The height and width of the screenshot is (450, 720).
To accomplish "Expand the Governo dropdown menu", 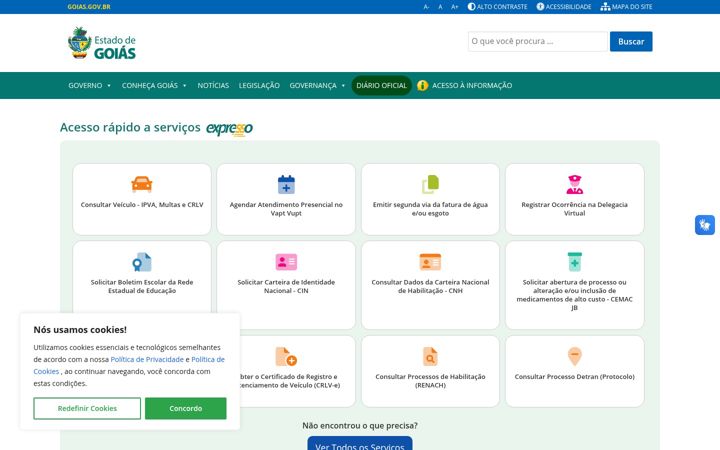I will click(90, 85).
